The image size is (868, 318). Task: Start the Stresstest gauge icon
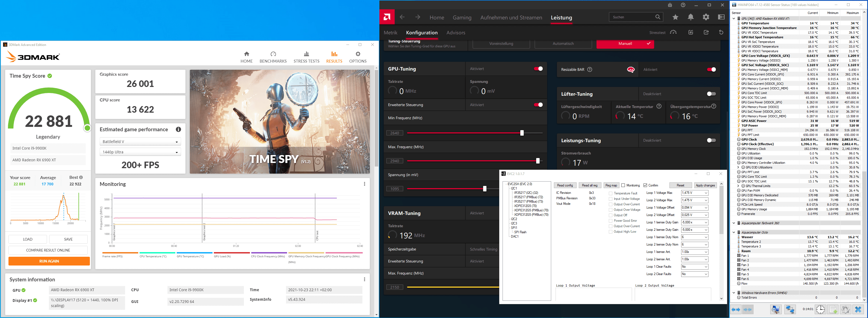tap(673, 32)
